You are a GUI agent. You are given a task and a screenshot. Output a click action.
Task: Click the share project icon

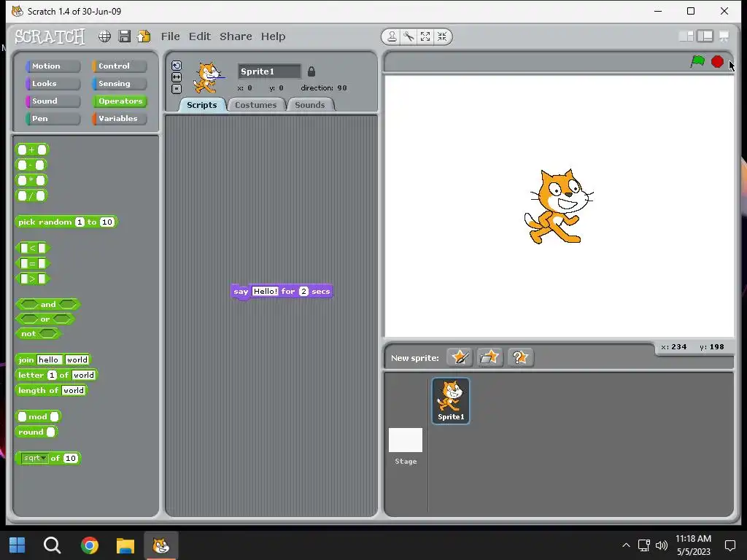point(144,36)
